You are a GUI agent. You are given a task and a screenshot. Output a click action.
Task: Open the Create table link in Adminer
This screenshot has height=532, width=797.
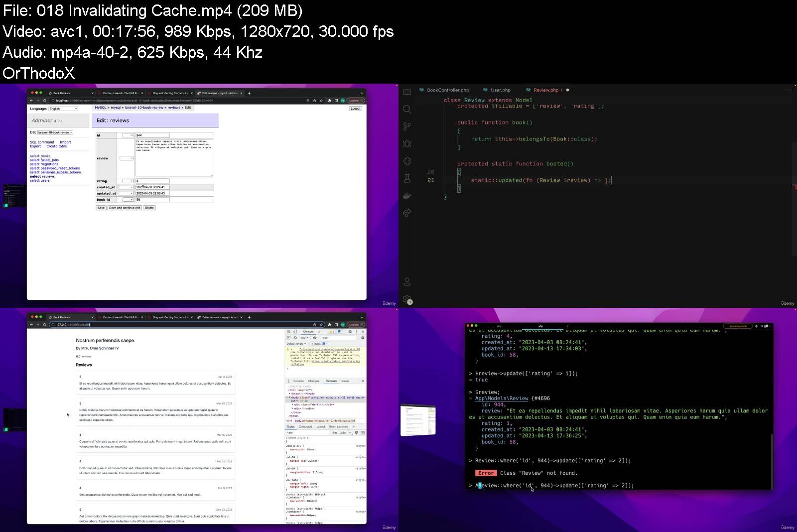[56, 146]
